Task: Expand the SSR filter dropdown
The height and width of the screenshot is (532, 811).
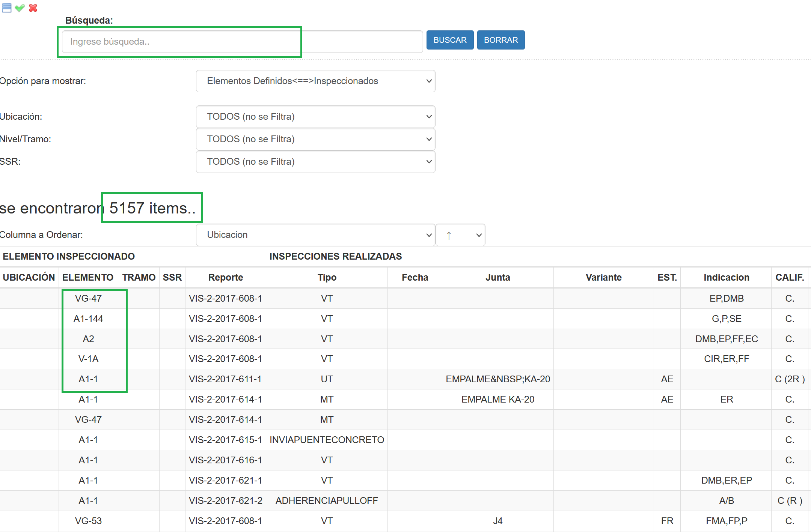Action: [x=315, y=162]
